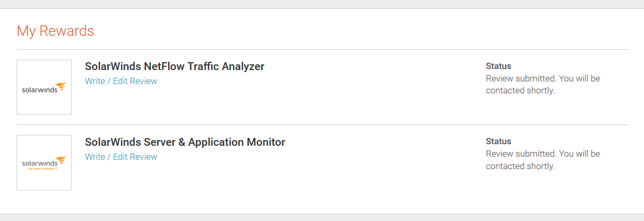Click 'Review submitted' message for Server & Application Monitor
This screenshot has width=644, height=221.
coord(519,154)
